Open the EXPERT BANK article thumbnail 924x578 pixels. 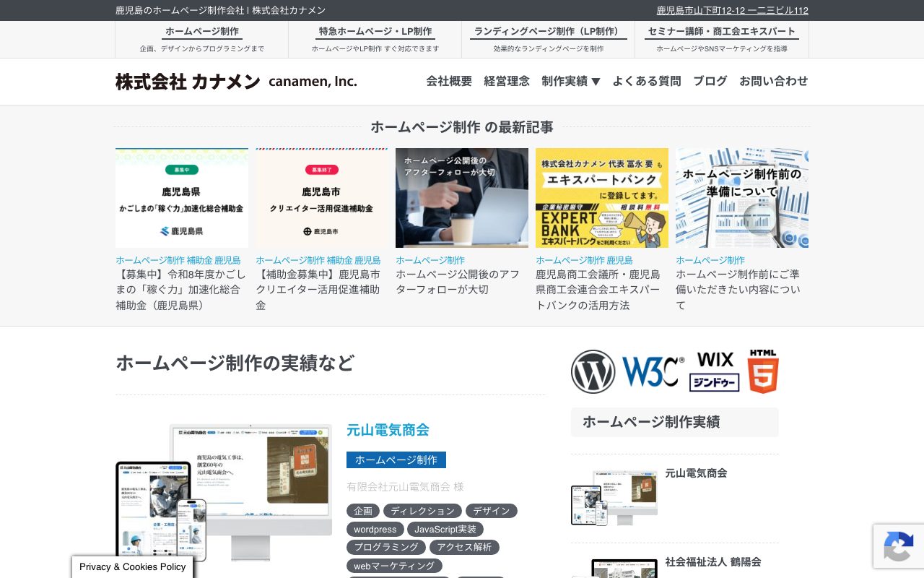[x=602, y=198]
